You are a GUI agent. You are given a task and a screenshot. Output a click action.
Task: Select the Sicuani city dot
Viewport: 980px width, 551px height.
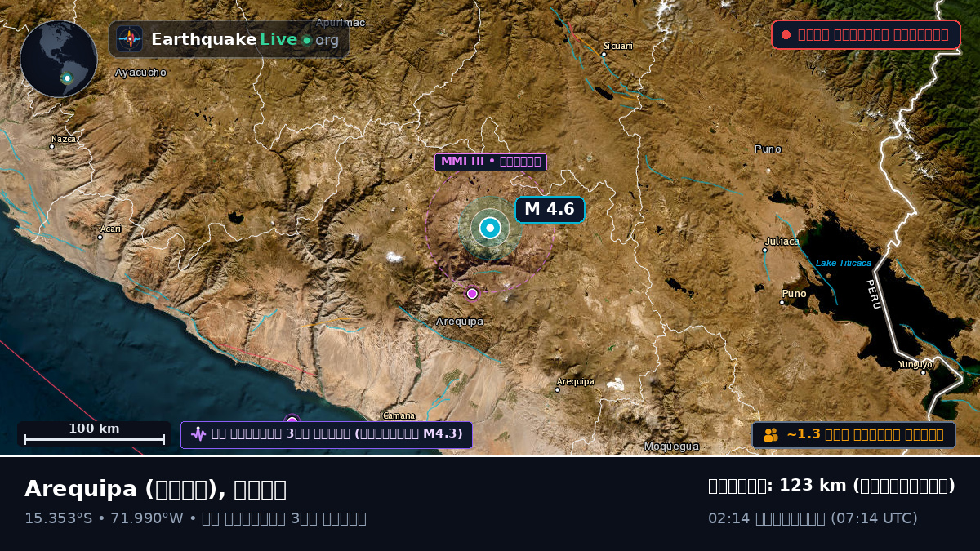pos(604,55)
